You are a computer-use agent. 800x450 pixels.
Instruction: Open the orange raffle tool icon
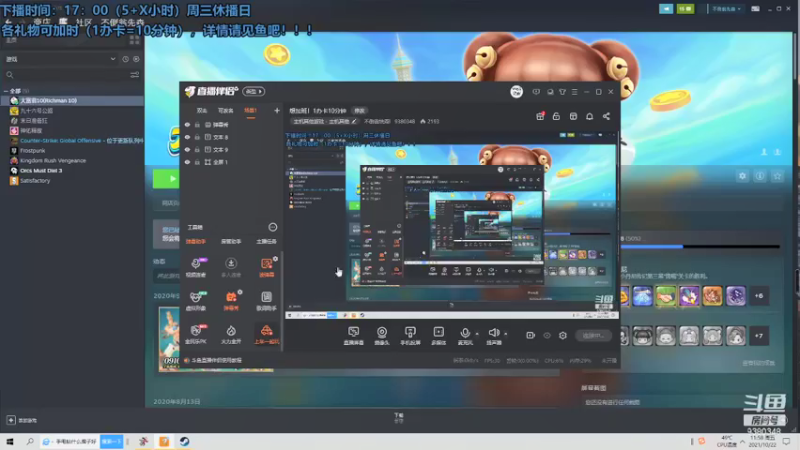click(266, 267)
